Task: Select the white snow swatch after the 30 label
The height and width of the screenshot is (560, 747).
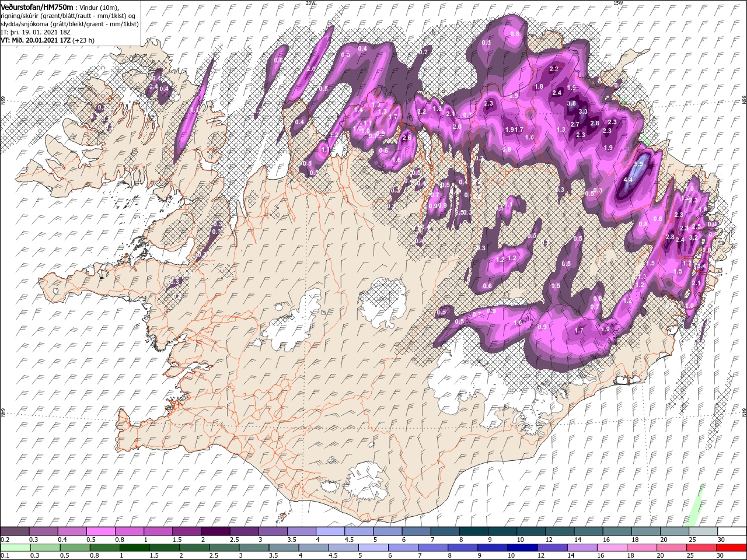Action: pos(732,531)
